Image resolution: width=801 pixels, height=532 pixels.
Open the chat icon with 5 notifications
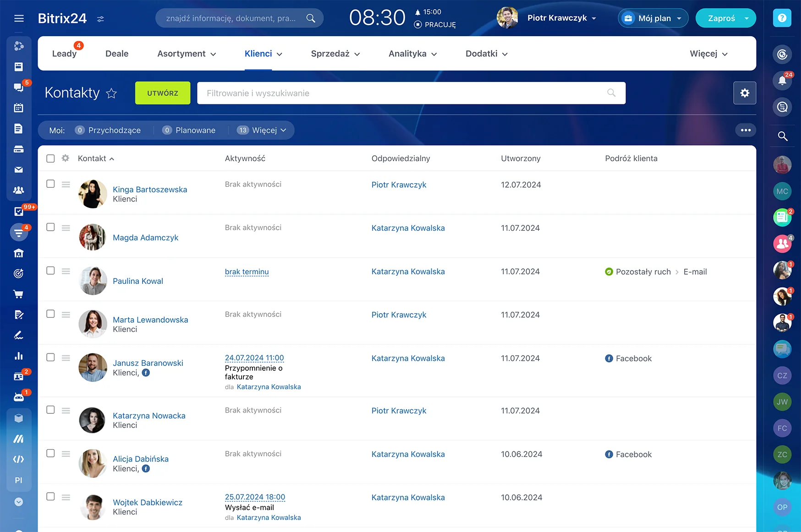click(x=19, y=87)
